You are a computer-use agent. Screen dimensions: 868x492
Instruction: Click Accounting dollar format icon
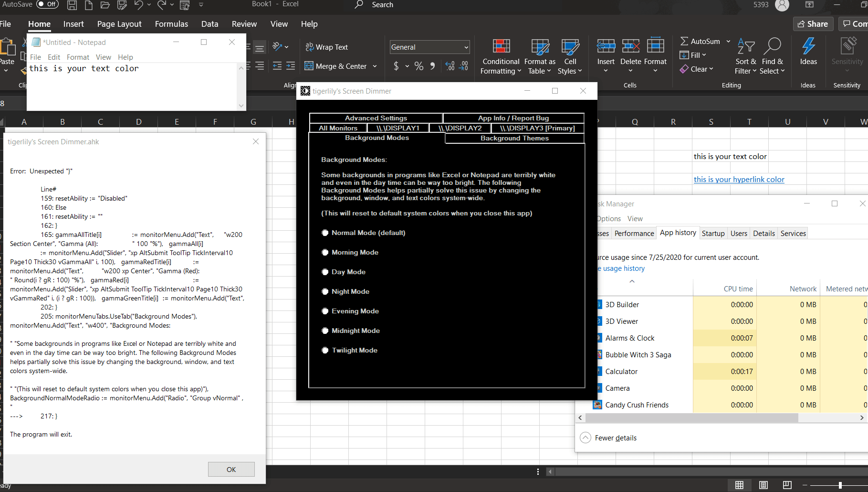pyautogui.click(x=396, y=66)
